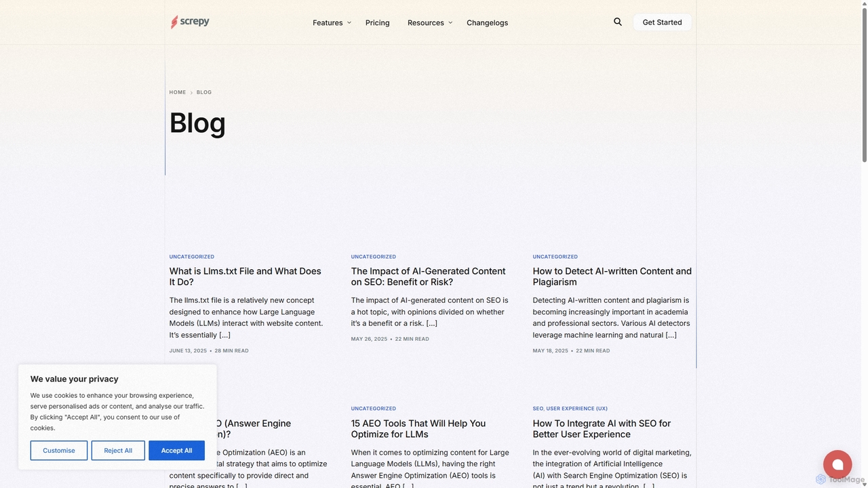The image size is (868, 488).
Task: Click '28 MIN READ' text
Action: click(x=232, y=351)
